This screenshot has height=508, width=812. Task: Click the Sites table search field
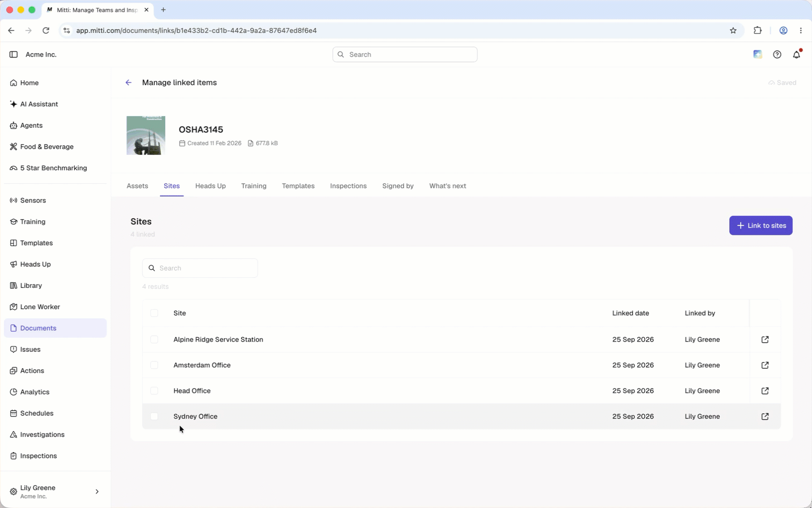pyautogui.click(x=200, y=268)
